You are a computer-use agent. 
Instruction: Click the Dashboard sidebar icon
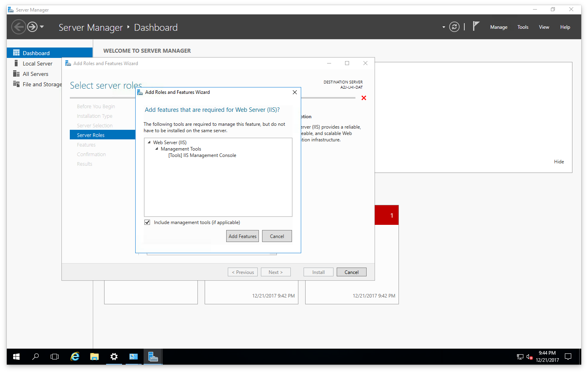click(16, 53)
